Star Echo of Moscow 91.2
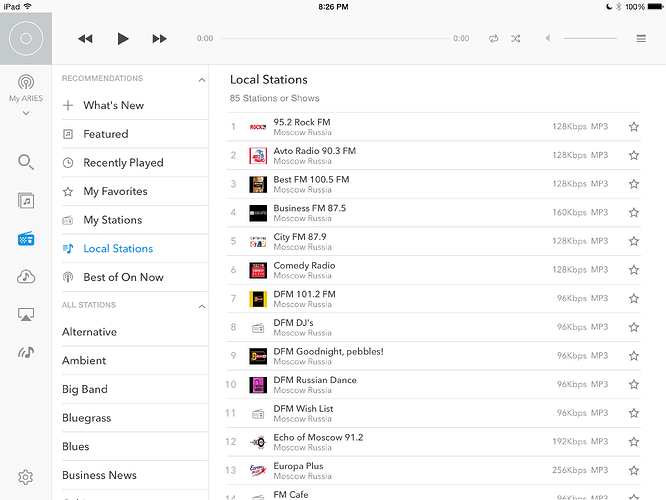 pos(634,442)
